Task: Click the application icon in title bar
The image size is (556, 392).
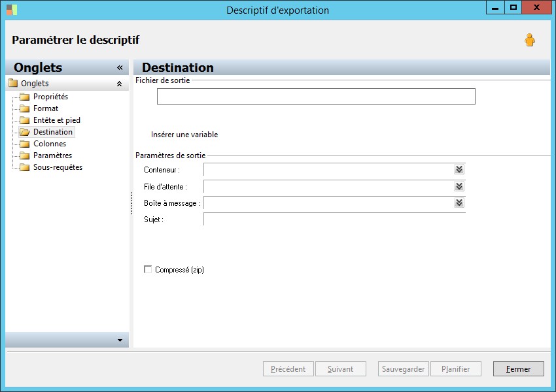Action: [12, 10]
